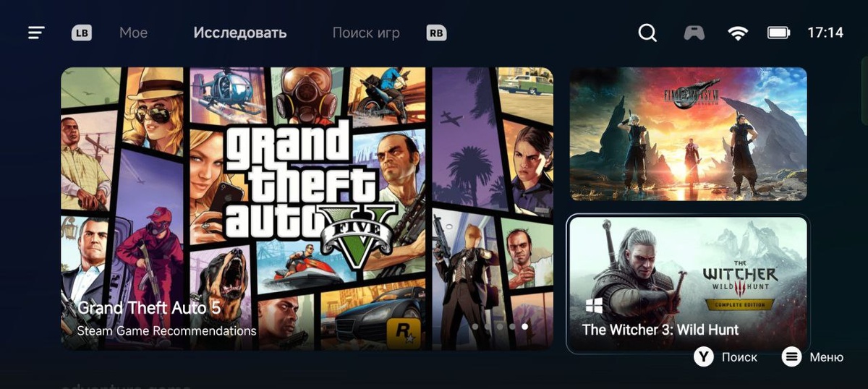
Task: Switch to the Мое tab
Action: click(x=133, y=33)
